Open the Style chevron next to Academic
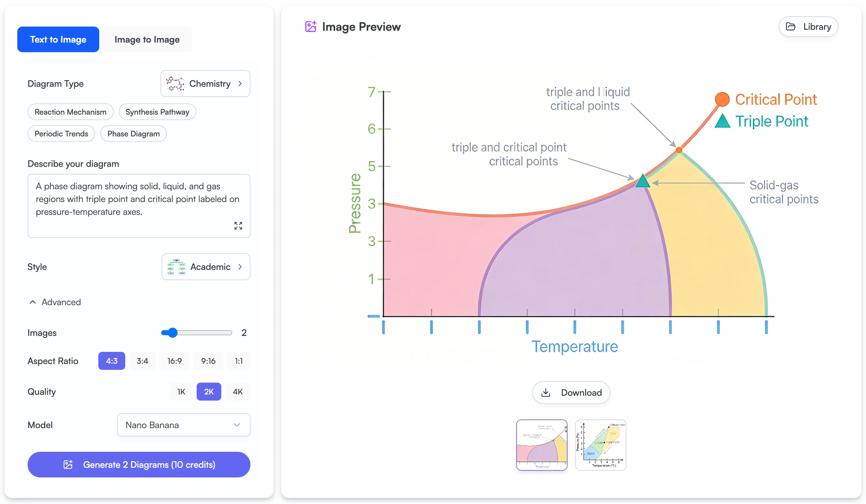 241,267
